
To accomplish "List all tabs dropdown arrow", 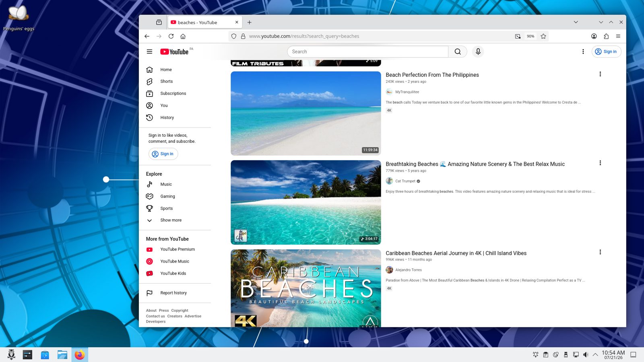I will point(576,22).
